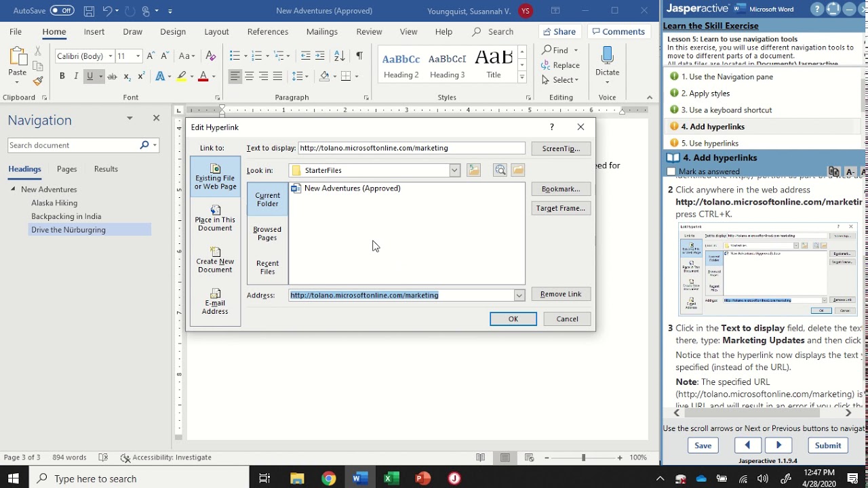Image resolution: width=868 pixels, height=488 pixels.
Task: Click the text highlight color swatch
Action: (181, 77)
